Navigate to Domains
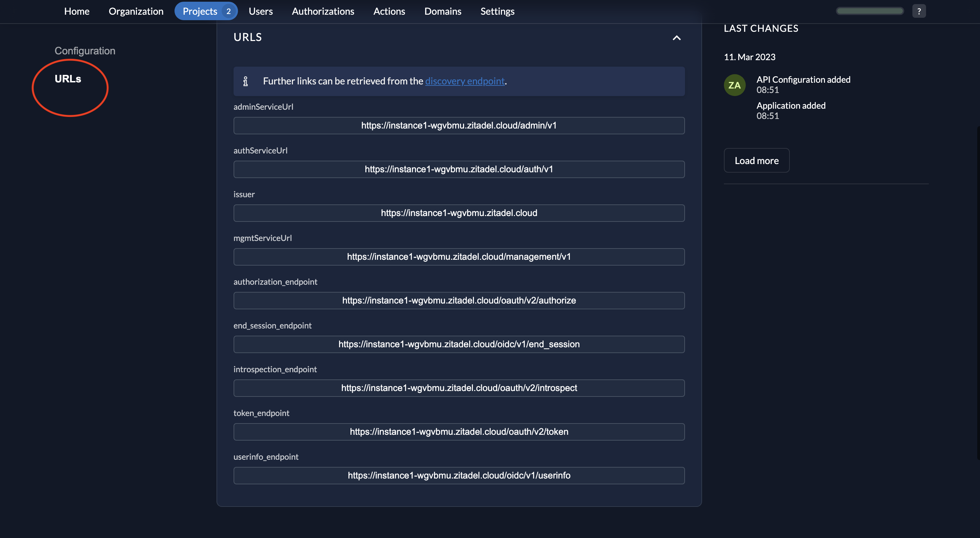The height and width of the screenshot is (538, 980). pyautogui.click(x=443, y=11)
